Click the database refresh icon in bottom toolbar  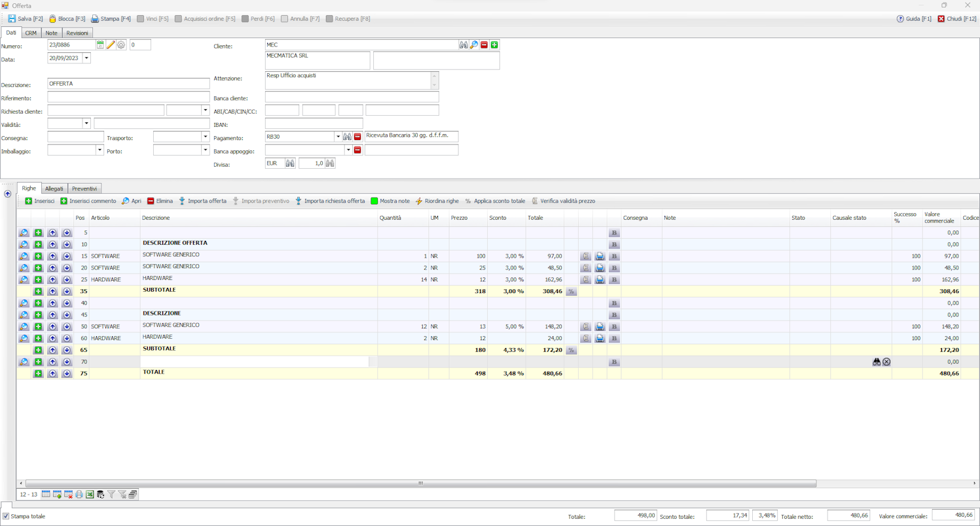[100, 495]
